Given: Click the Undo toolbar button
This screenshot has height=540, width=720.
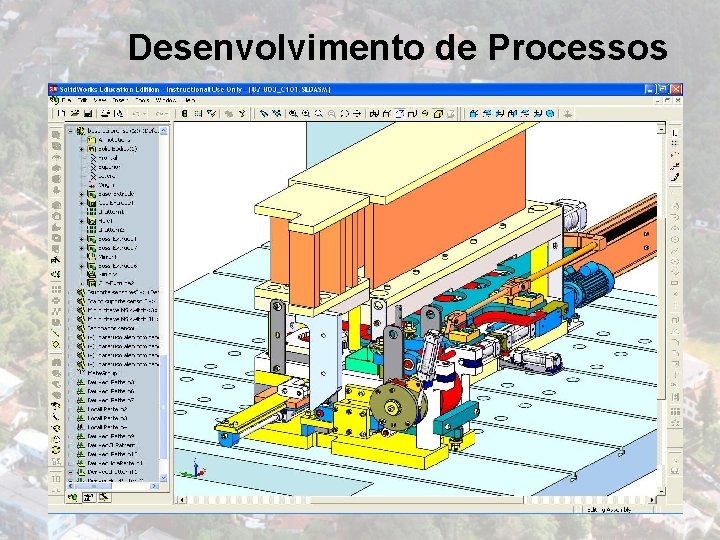Looking at the screenshot, I should point(136,113).
